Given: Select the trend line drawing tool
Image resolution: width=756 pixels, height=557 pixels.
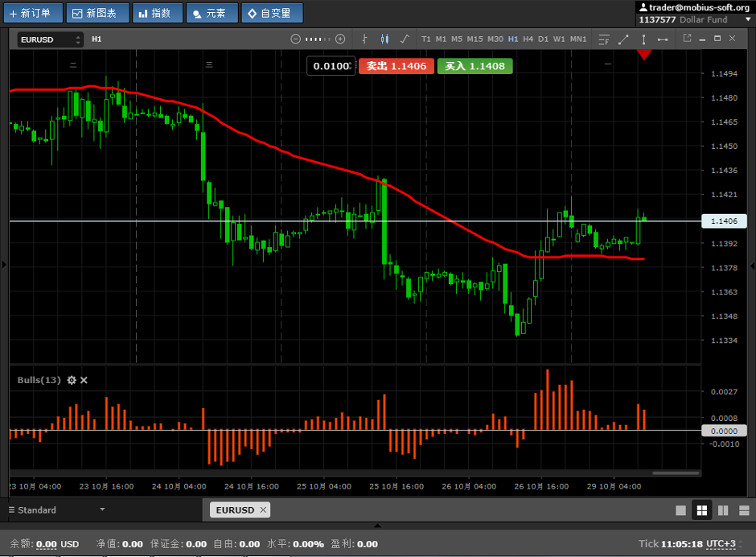Looking at the screenshot, I should pyautogui.click(x=623, y=39).
